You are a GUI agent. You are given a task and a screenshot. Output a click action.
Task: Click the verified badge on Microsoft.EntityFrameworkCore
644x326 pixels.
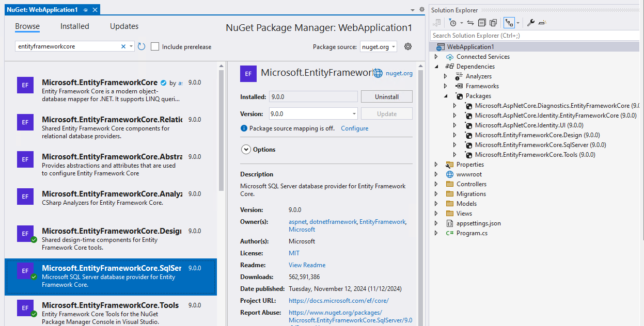[163, 83]
